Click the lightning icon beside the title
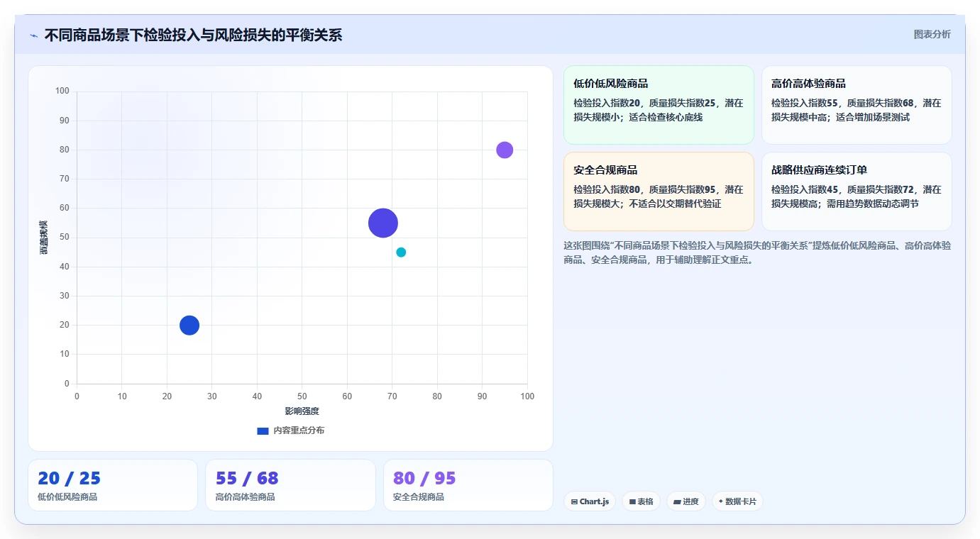Viewport: 980px width, 539px height. tap(33, 35)
